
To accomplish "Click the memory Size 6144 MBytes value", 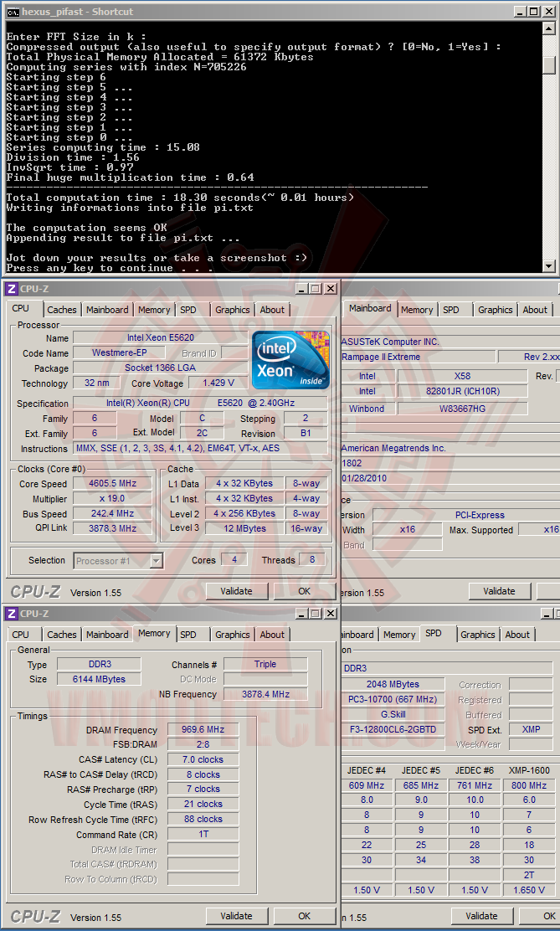I will [x=99, y=679].
